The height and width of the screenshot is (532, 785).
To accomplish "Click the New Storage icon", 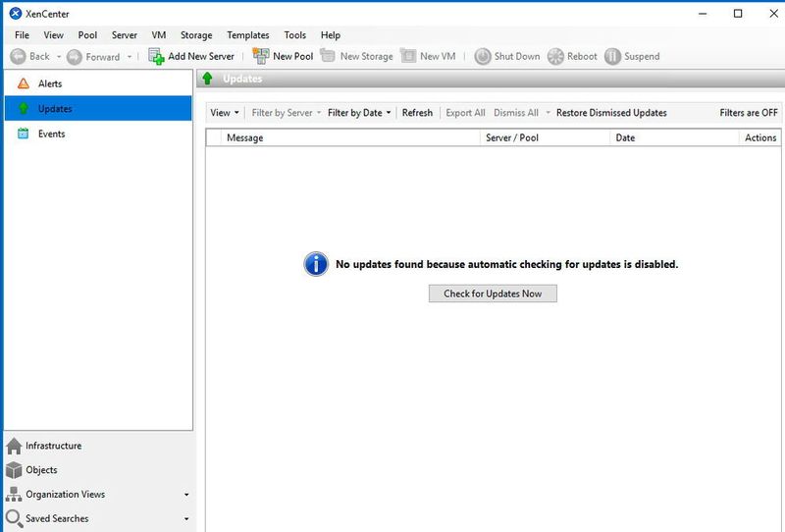I will 328,56.
